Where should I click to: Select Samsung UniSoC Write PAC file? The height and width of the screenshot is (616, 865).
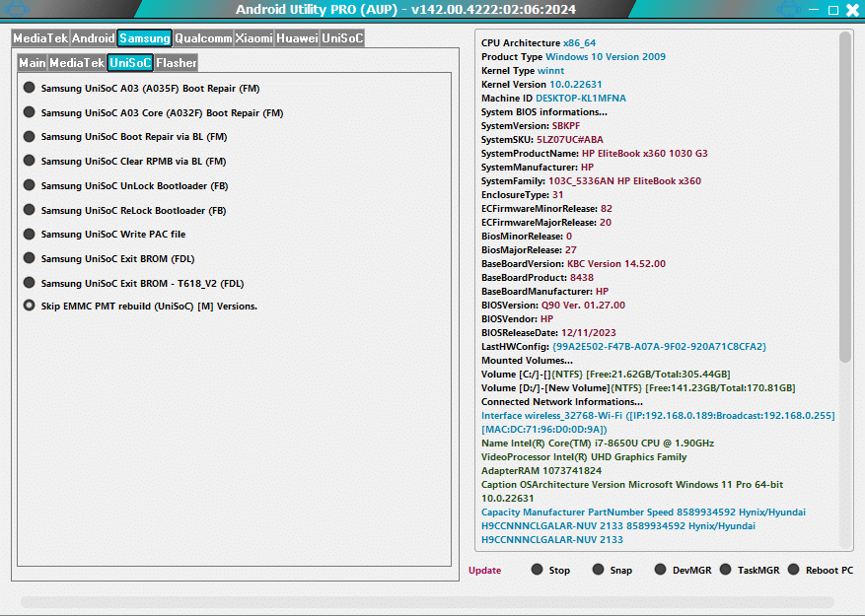coord(29,235)
